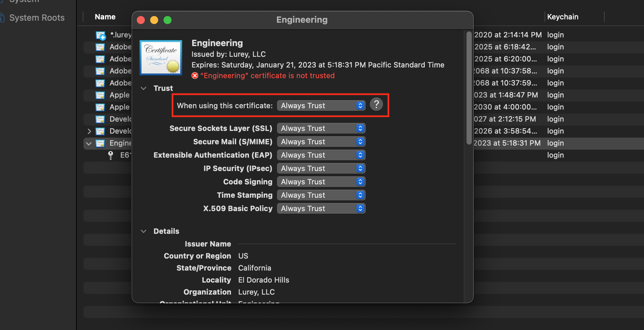The height and width of the screenshot is (330, 644).
Task: Sort by the Keychain column header
Action: click(563, 17)
